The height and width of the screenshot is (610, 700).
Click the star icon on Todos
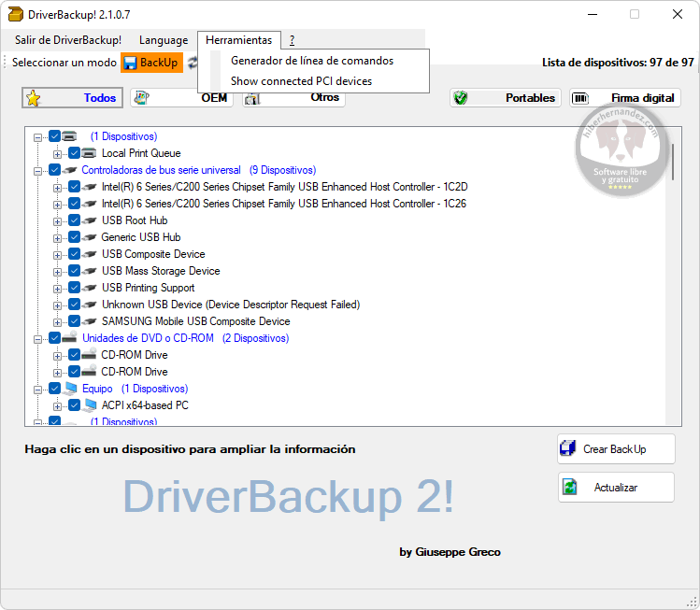click(34, 98)
